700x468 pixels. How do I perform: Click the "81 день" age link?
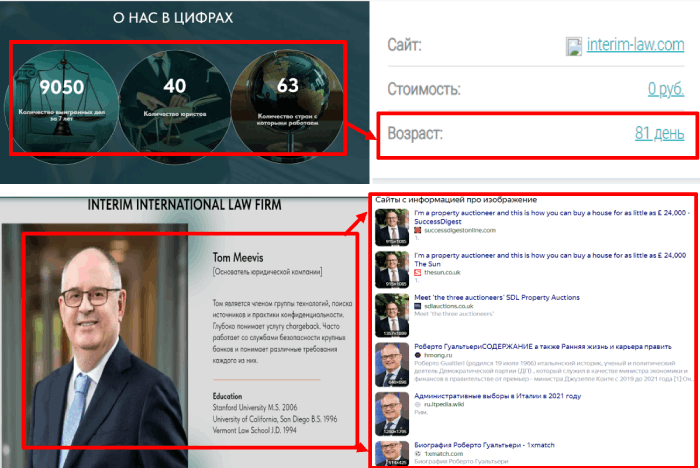[659, 133]
